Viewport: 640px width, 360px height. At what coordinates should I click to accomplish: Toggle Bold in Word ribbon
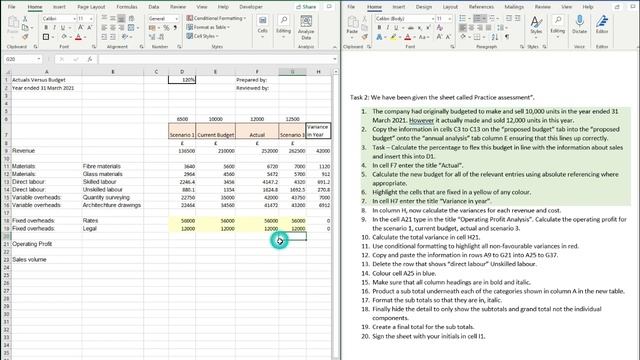point(379,27)
